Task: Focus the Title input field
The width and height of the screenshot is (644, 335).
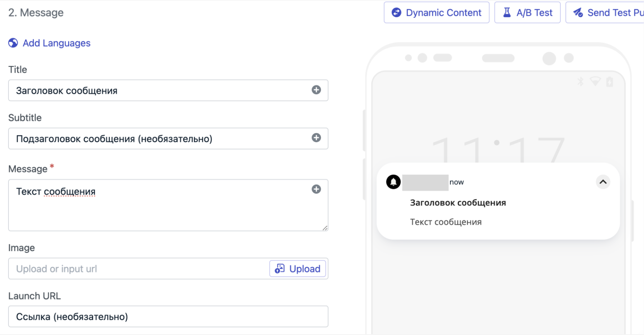Action: click(x=168, y=90)
